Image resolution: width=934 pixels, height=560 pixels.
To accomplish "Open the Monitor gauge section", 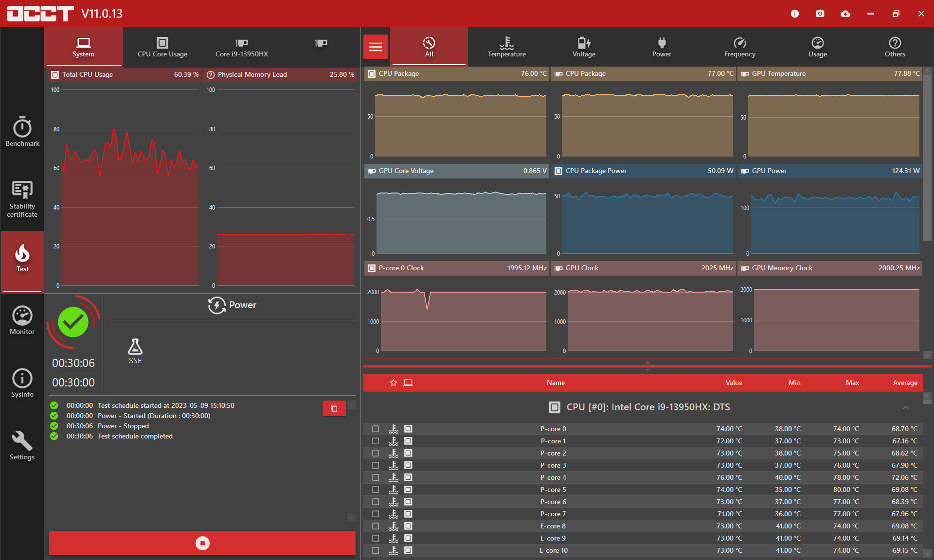I will click(x=22, y=320).
